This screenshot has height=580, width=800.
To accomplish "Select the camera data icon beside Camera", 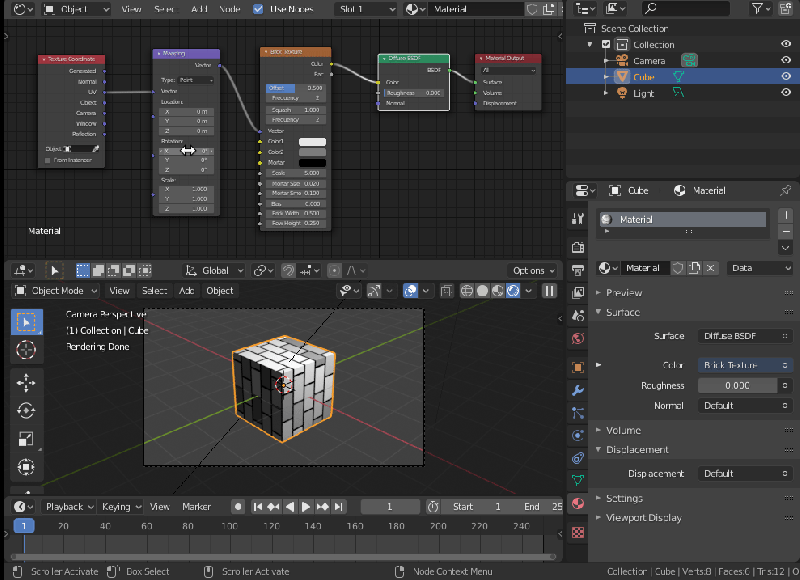I will pyautogui.click(x=690, y=60).
